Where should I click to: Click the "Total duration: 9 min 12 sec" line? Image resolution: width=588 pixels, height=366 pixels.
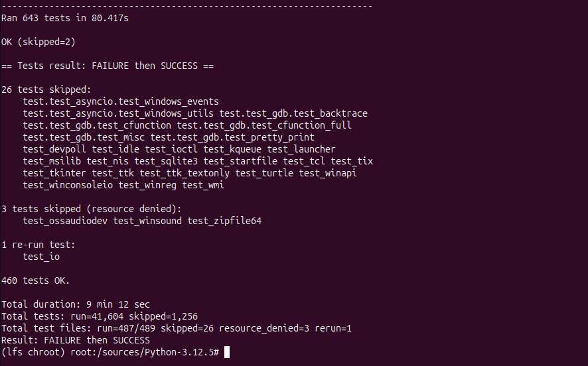76,304
